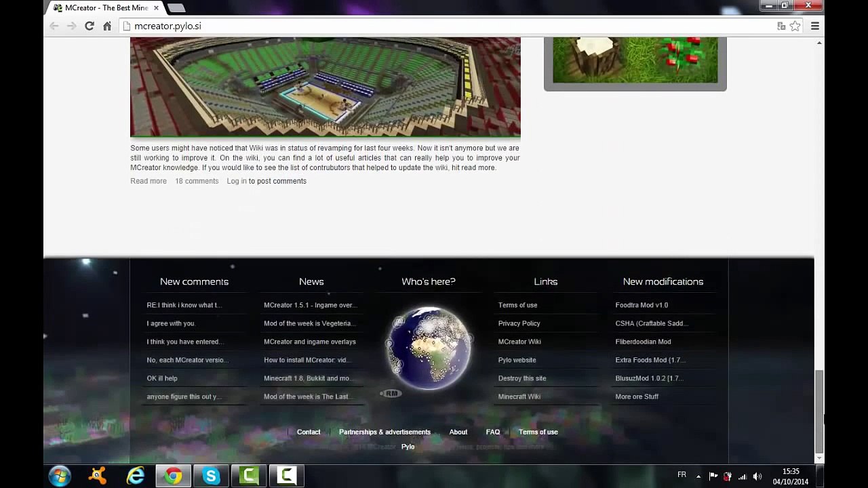Open Internet Explorer from taskbar
The image size is (868, 488).
(x=136, y=476)
